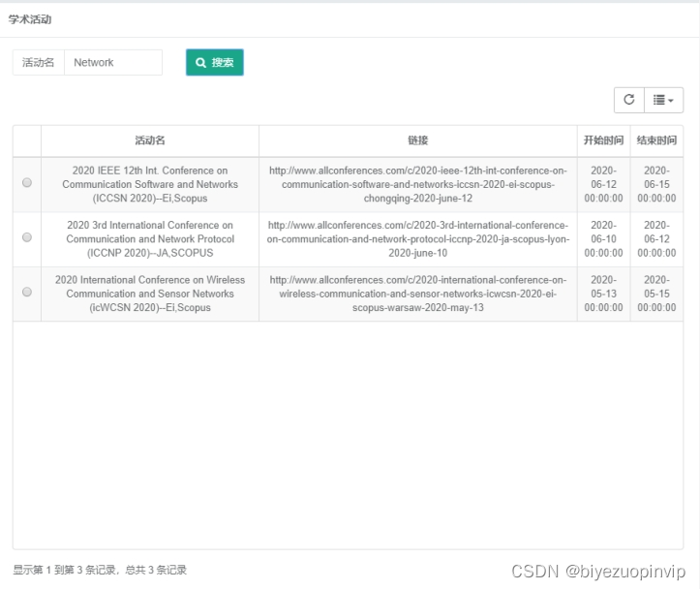Click the ICCNP Lyon conference URL
The width and height of the screenshot is (700, 590).
coord(418,239)
